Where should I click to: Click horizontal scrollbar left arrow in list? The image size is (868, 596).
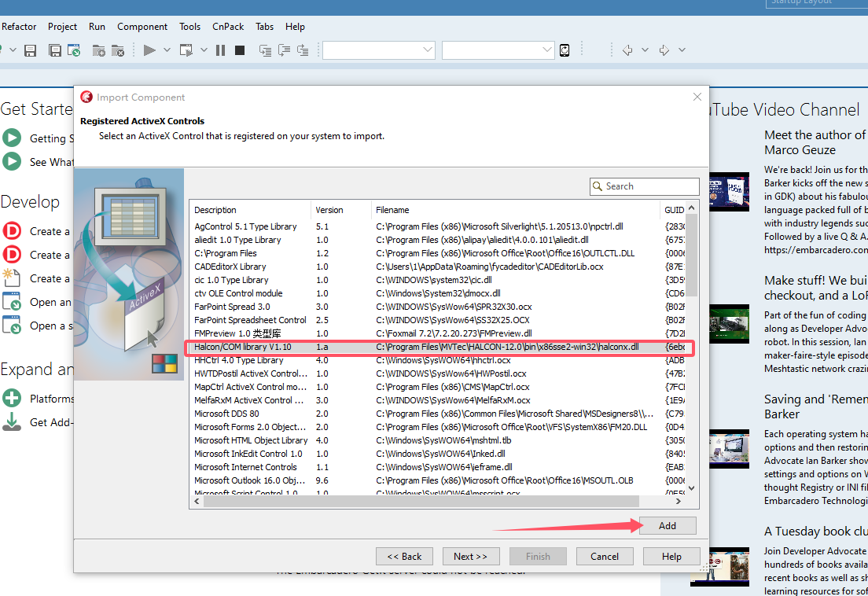[x=197, y=501]
